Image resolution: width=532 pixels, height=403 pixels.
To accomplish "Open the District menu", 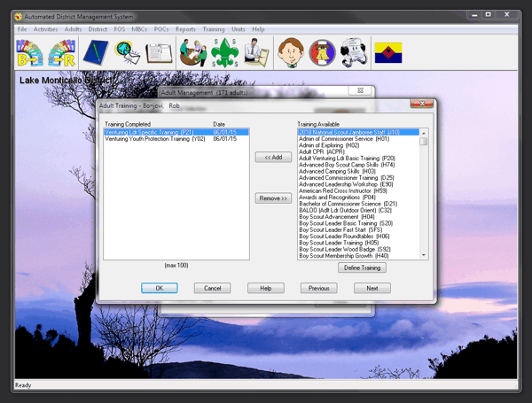I will [98, 29].
